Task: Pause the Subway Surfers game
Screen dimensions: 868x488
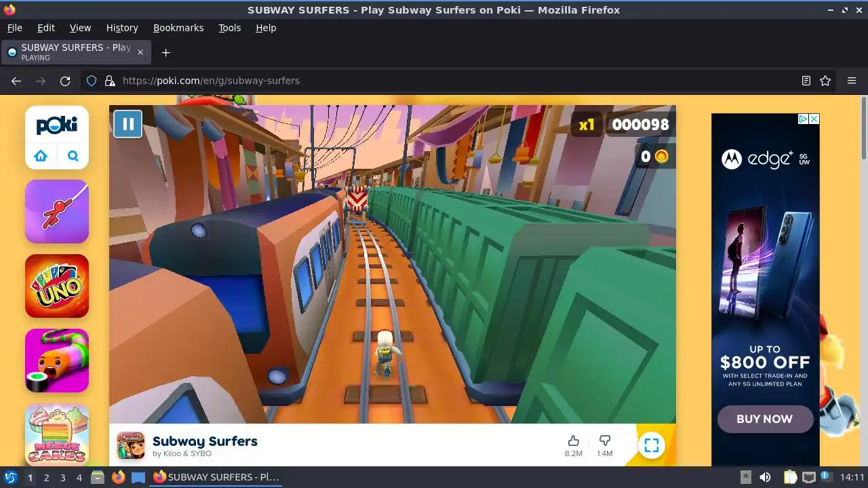Action: coord(127,124)
